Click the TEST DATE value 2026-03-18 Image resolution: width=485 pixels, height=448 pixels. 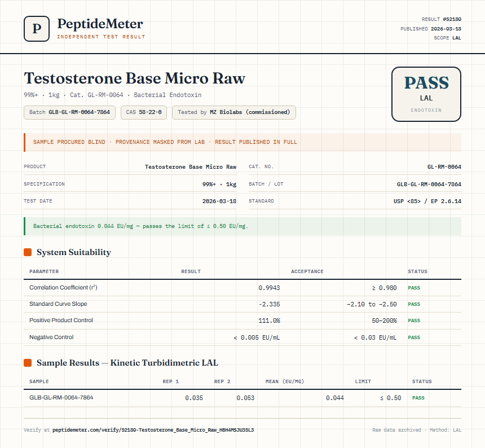(x=219, y=201)
